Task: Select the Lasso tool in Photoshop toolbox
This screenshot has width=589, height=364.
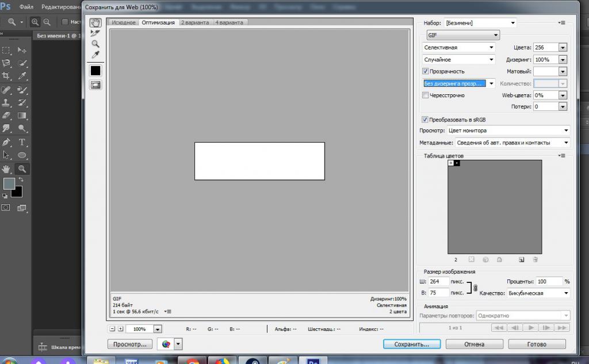Action: coord(6,63)
